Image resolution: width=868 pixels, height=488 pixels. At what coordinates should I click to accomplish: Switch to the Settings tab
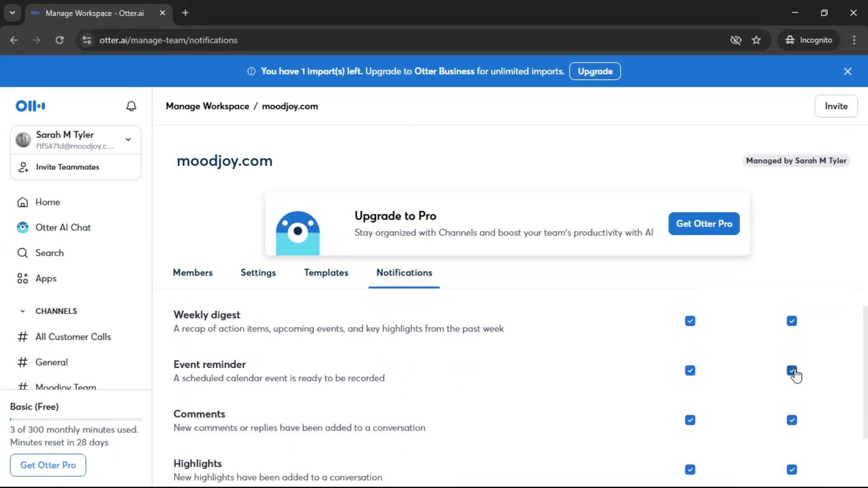258,272
